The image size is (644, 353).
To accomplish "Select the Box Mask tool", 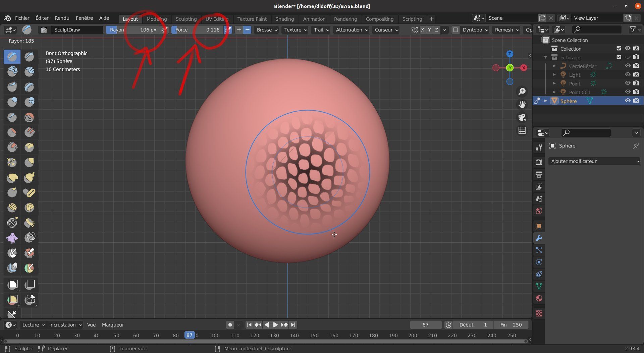I will tap(12, 285).
